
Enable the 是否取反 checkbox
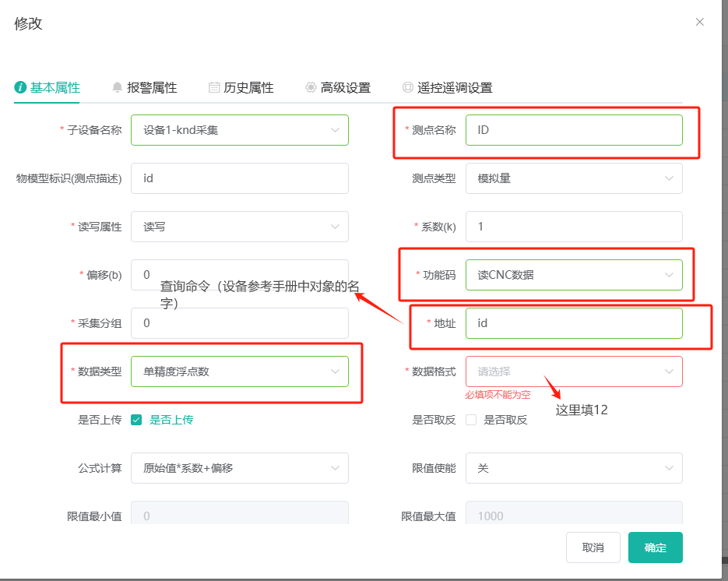[x=471, y=420]
